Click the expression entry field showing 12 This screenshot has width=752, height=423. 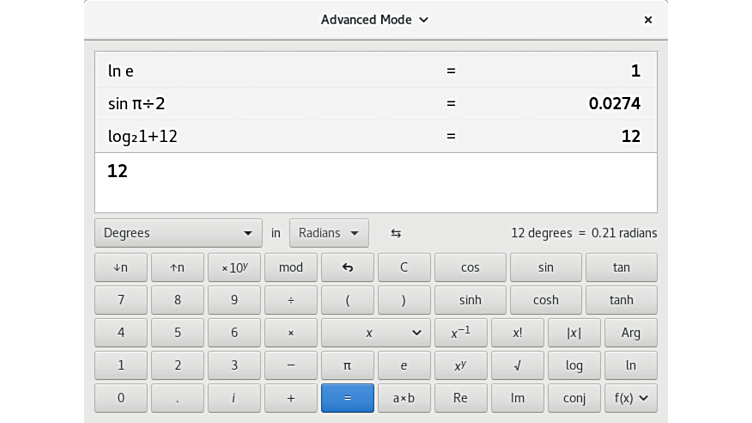tap(375, 181)
